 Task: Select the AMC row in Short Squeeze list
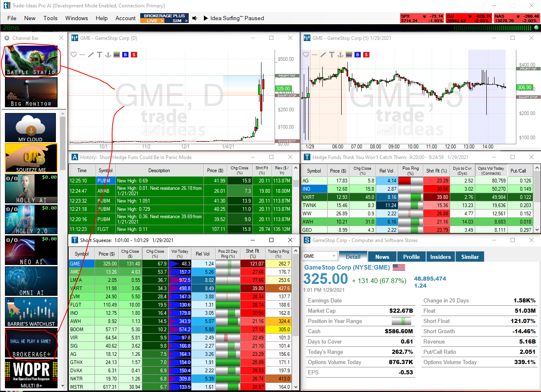(179, 272)
